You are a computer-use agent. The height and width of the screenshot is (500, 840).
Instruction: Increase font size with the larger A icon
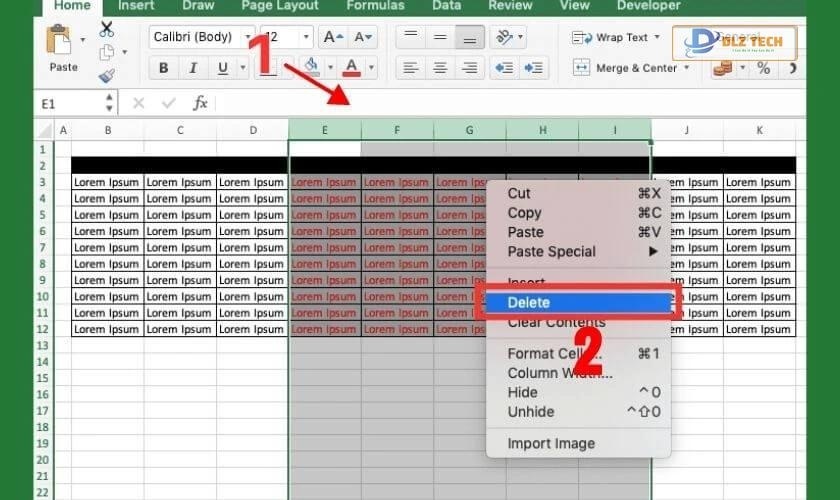pos(331,38)
